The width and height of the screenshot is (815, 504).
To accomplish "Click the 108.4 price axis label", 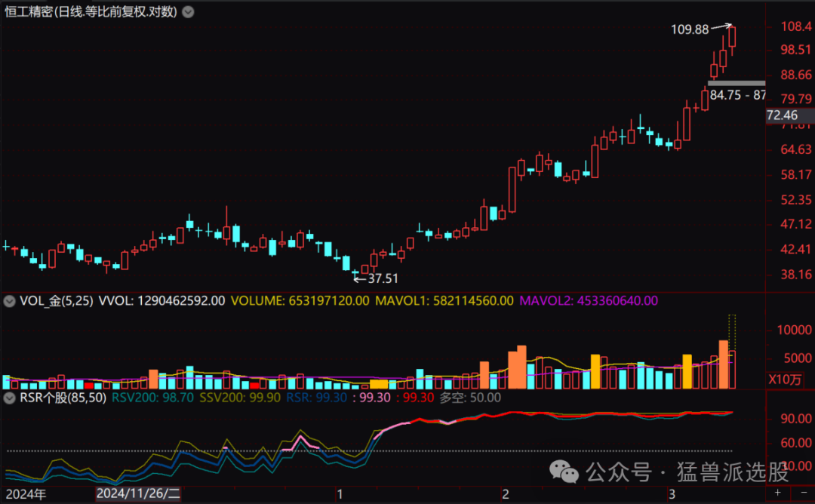I will [x=796, y=26].
